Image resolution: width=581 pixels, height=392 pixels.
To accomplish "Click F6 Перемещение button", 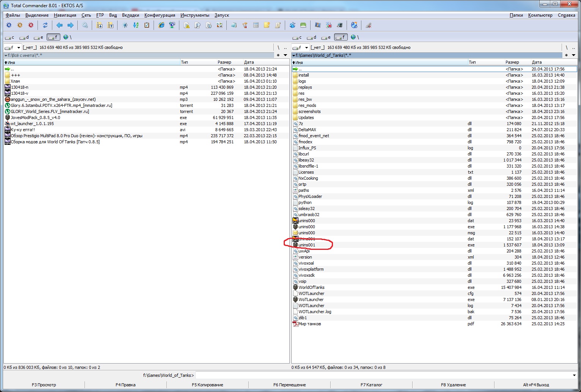I will 289,385.
